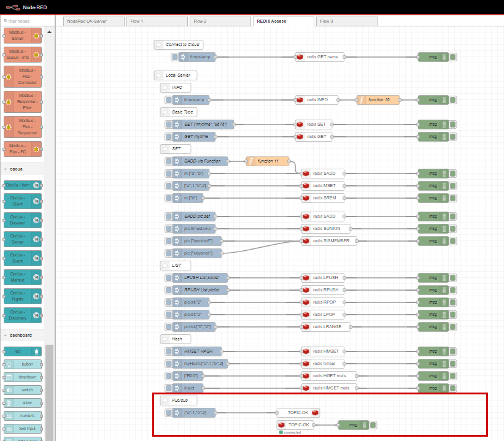Viewport: 504px width, 441px height.
Task: Click the palette vertical scrollbar
Action: 50,393
